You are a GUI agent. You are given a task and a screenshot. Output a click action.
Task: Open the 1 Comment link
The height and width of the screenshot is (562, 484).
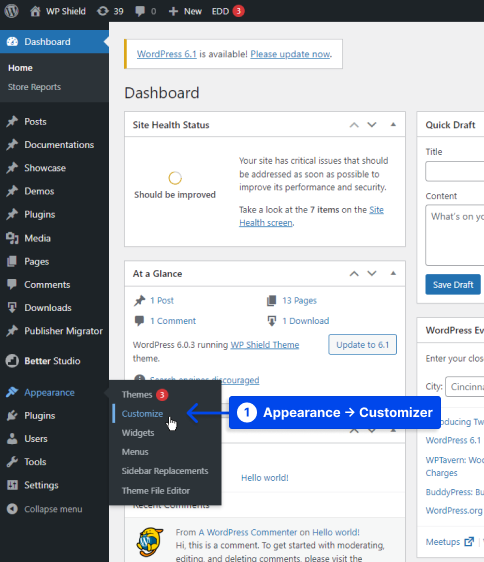coord(173,321)
